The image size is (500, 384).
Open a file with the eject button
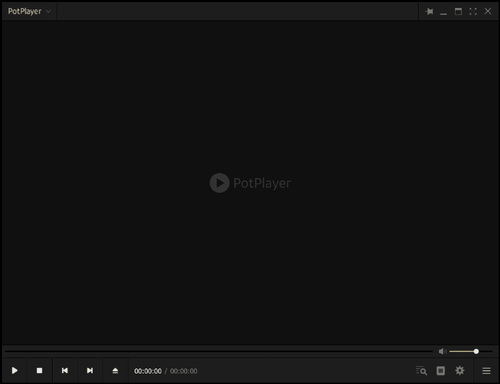click(x=115, y=370)
